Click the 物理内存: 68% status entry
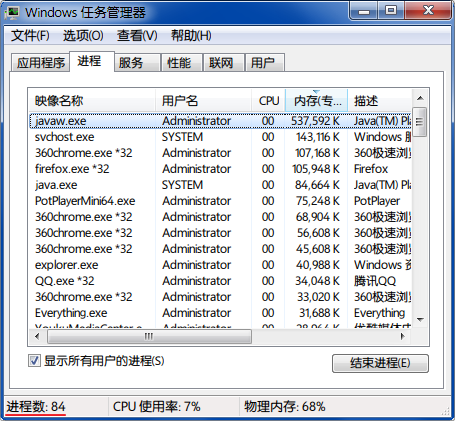 pos(284,407)
